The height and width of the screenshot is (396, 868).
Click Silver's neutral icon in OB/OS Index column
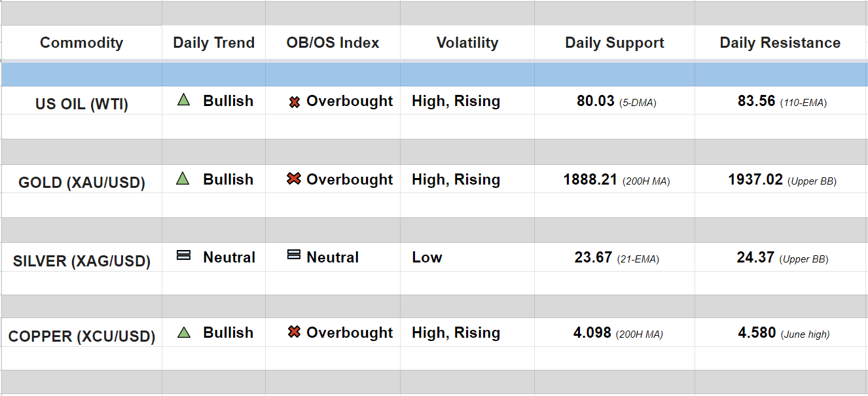(x=294, y=255)
